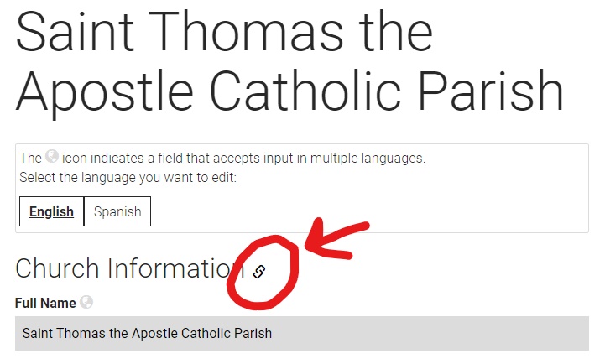
Task: Click the "Apostle Catholic Parish" title line
Action: click(289, 89)
